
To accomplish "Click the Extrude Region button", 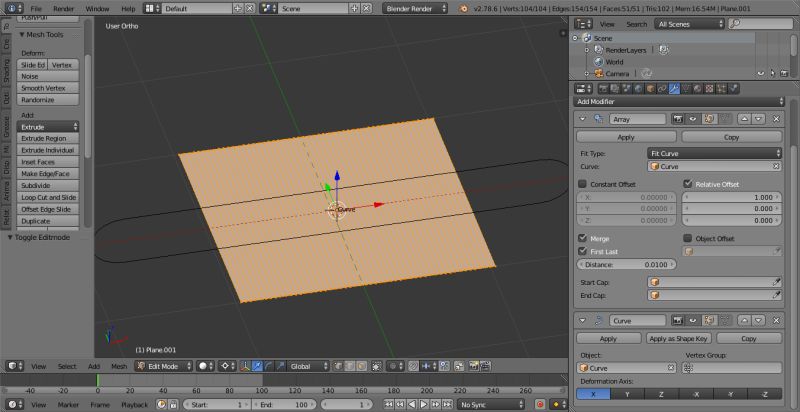I will point(48,138).
